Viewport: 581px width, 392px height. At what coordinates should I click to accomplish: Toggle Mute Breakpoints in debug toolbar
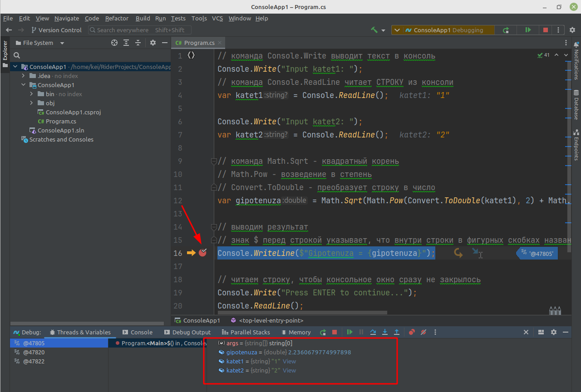tap(423, 332)
